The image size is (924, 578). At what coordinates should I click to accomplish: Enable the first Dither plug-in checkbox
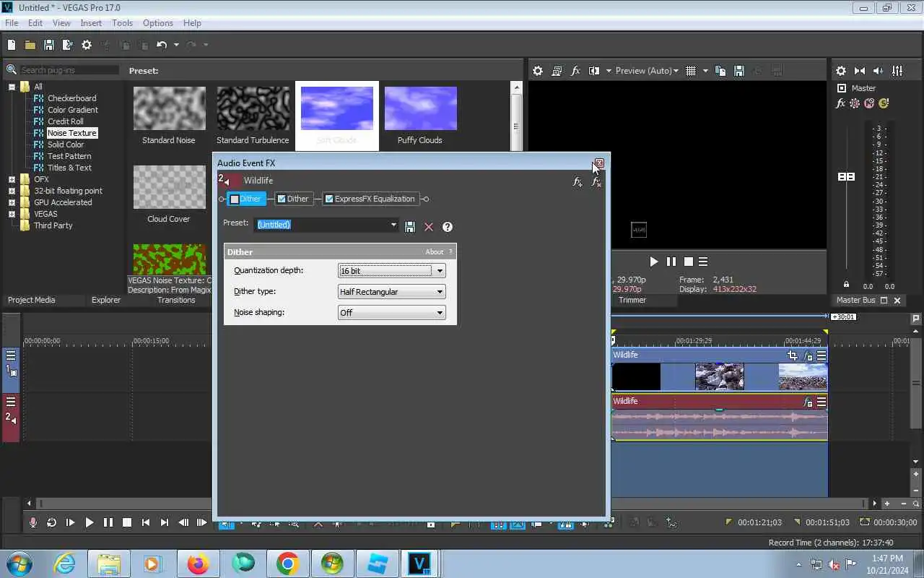coord(235,199)
